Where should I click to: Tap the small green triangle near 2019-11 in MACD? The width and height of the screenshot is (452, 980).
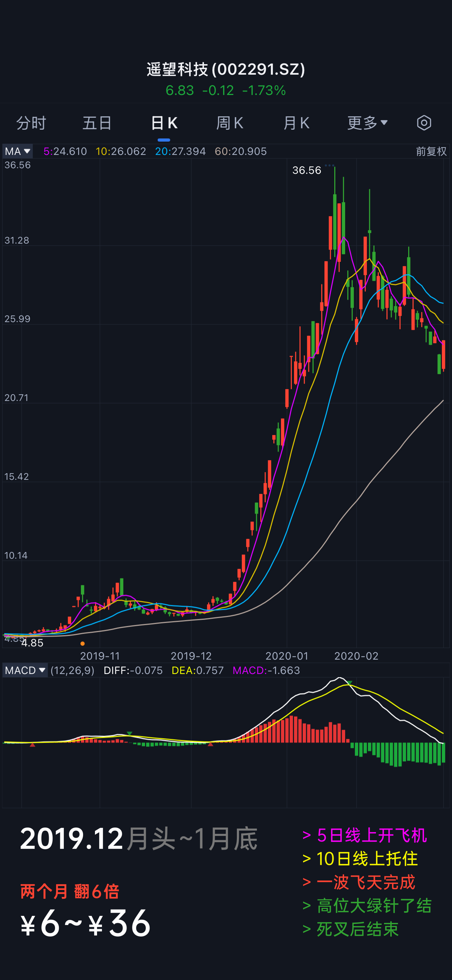(129, 733)
